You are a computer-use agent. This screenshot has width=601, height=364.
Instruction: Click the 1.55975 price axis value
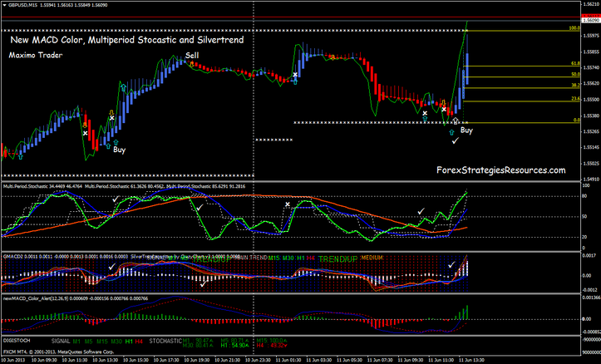click(592, 36)
